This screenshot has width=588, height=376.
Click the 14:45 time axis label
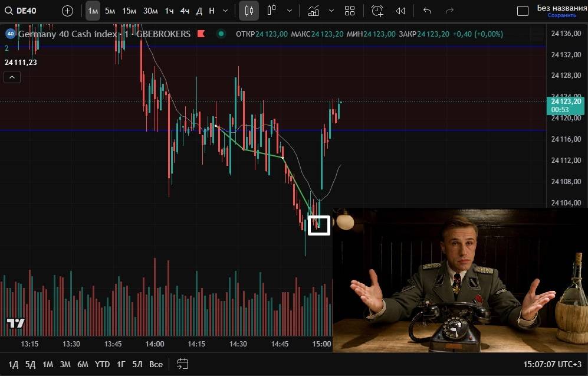pos(280,344)
